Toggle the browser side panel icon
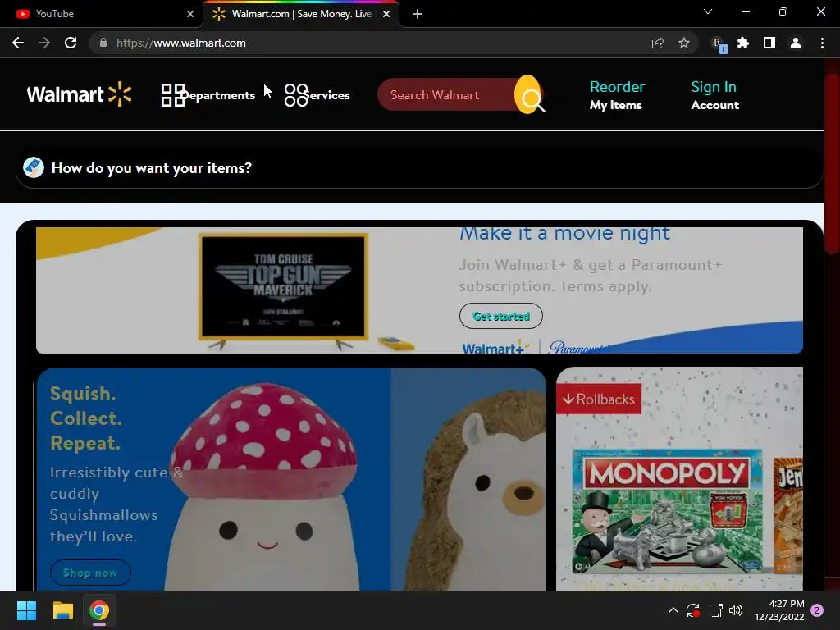This screenshot has height=630, width=840. point(769,43)
